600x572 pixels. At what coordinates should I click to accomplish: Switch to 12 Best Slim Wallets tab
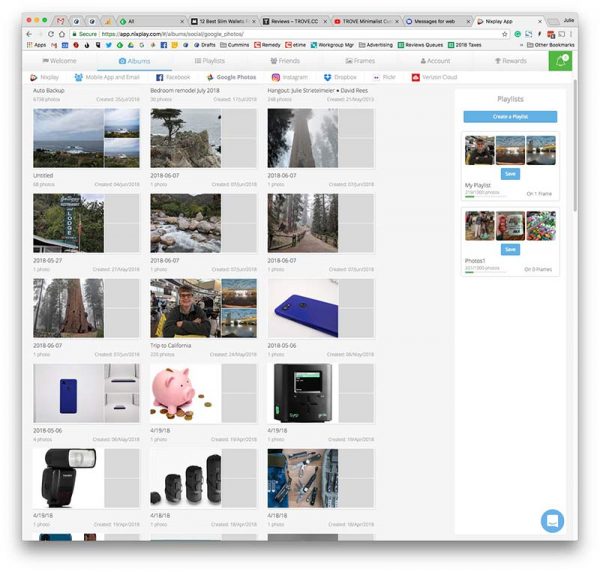pyautogui.click(x=224, y=21)
